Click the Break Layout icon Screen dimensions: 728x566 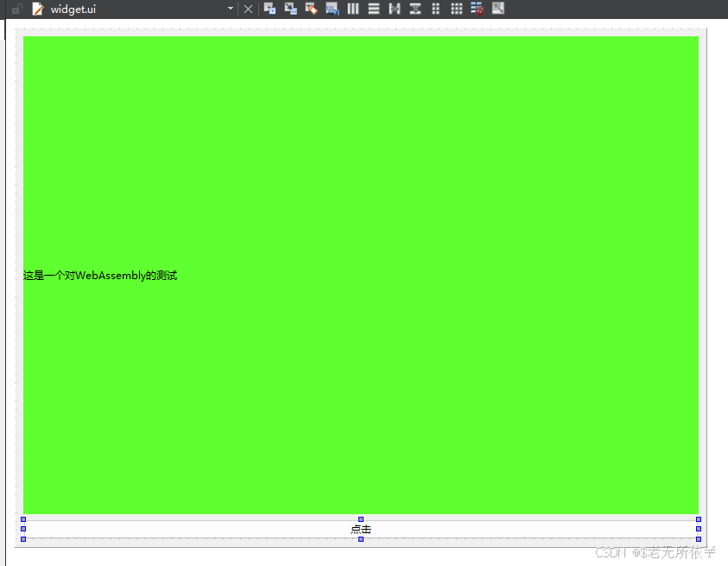(x=477, y=9)
